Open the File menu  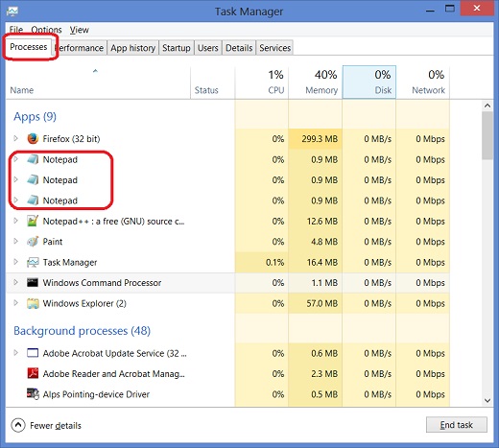(16, 30)
